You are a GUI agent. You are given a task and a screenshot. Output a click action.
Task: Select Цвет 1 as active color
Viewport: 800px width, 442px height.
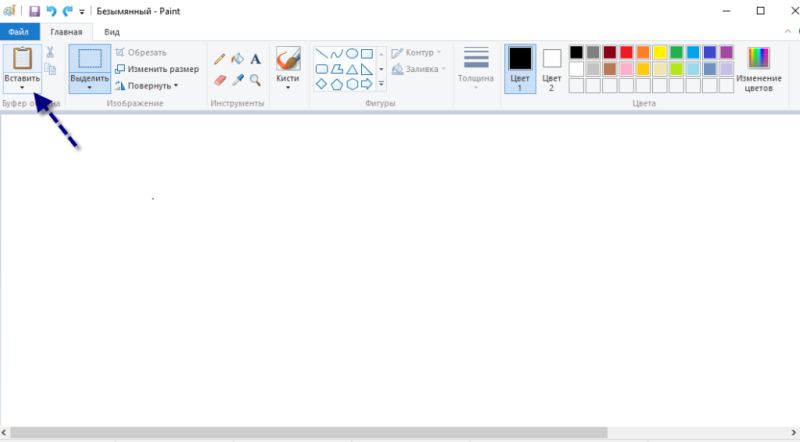coord(520,67)
